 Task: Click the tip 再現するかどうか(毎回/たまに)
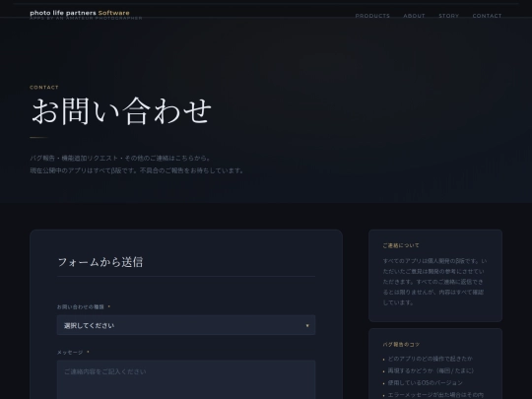[x=431, y=370]
